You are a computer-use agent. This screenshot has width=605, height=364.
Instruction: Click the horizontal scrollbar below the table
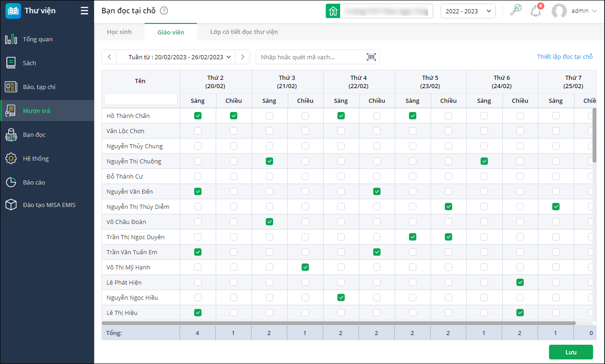coord(339,323)
